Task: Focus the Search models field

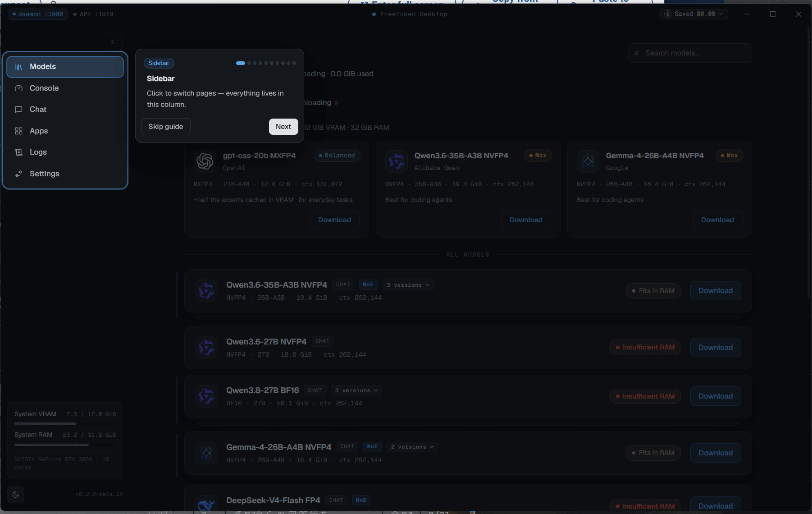Action: click(690, 53)
